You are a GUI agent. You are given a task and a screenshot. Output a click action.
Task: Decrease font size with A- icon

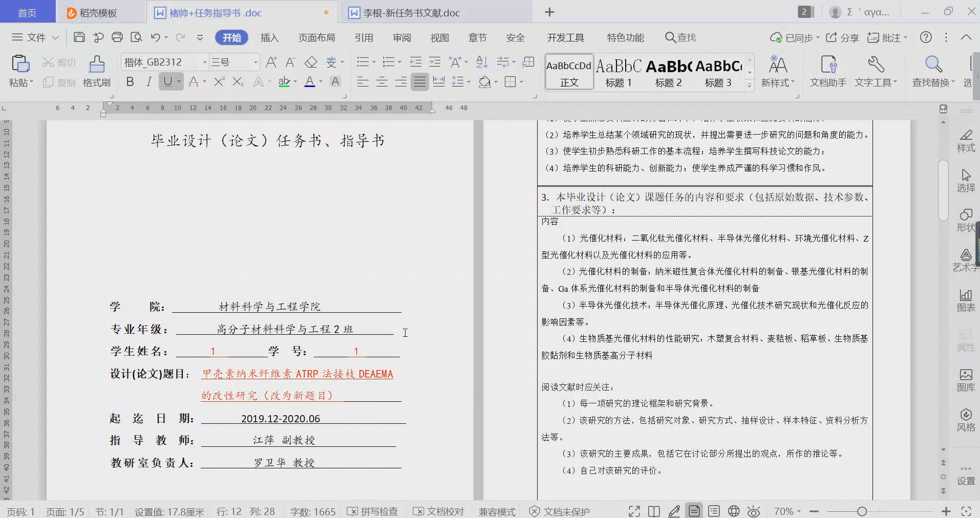click(x=290, y=62)
